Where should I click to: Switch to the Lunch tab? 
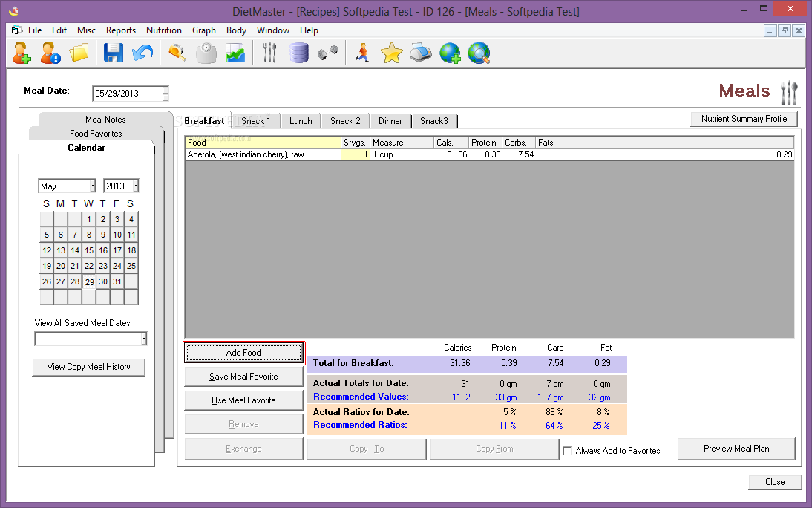pos(301,121)
